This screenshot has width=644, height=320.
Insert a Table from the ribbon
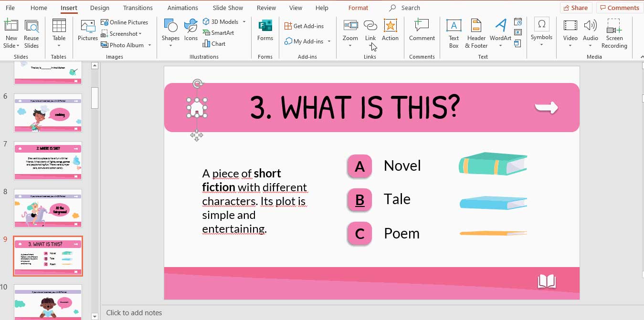[59, 33]
